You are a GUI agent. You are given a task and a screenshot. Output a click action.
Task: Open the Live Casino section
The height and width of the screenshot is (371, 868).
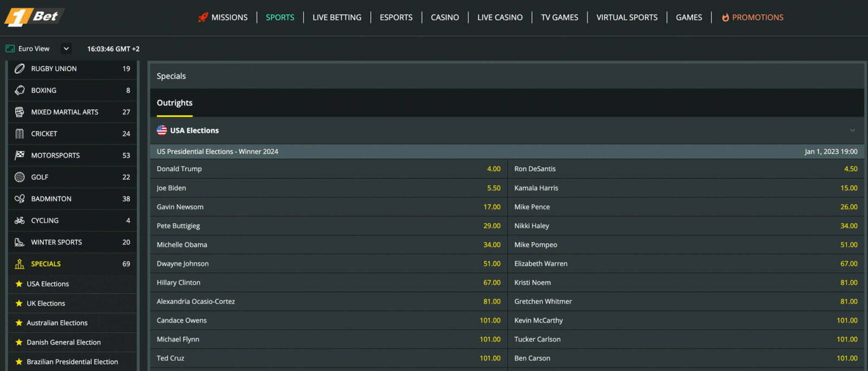tap(500, 17)
